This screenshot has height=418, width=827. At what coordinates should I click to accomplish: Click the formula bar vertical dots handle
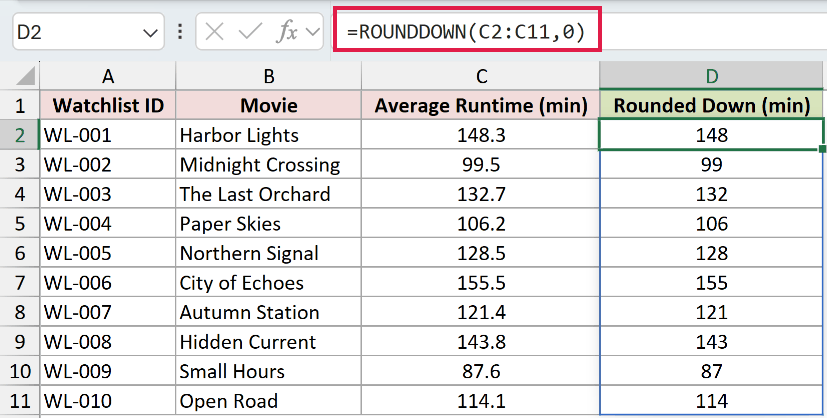click(180, 32)
